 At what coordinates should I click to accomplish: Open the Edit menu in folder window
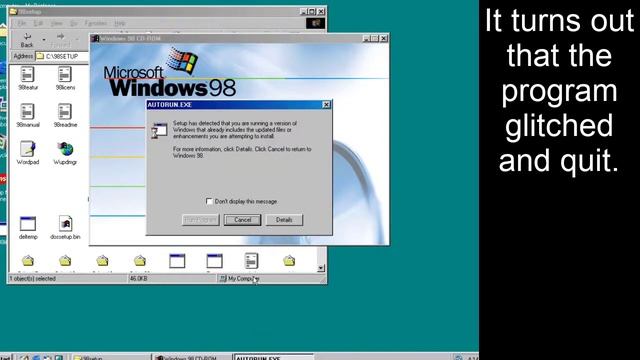38,23
